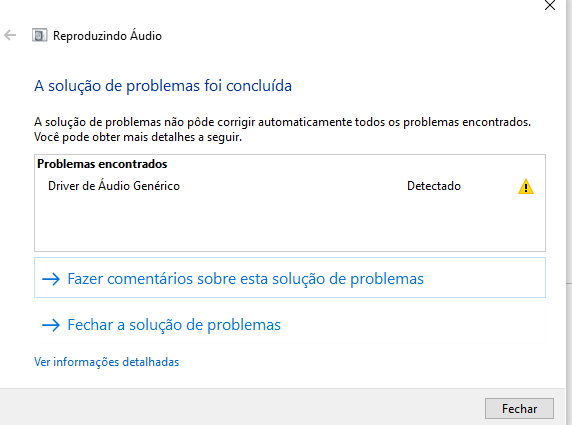Click the arrow icon beside Fazer comentários
The width and height of the screenshot is (572, 425).
click(51, 279)
